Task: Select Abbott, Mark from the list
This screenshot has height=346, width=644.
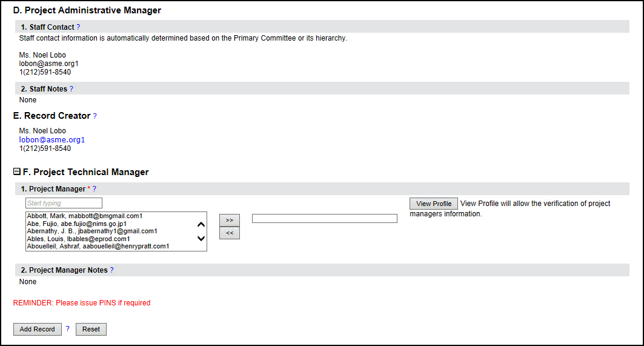Action: [84, 216]
